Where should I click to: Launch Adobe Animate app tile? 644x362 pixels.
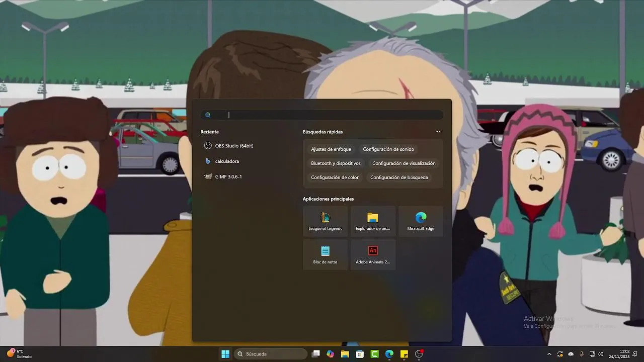tap(373, 254)
